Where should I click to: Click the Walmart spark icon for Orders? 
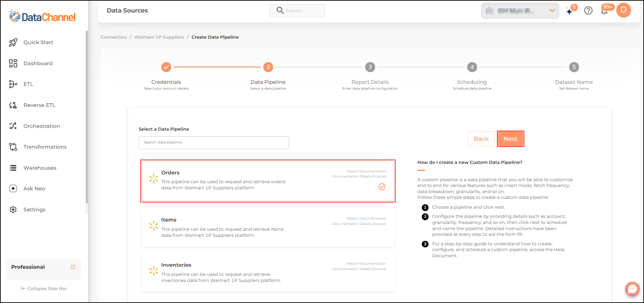tap(153, 178)
